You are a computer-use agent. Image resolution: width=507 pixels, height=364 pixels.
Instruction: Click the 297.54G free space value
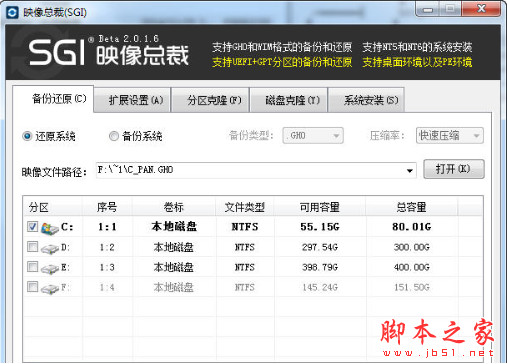click(x=320, y=247)
